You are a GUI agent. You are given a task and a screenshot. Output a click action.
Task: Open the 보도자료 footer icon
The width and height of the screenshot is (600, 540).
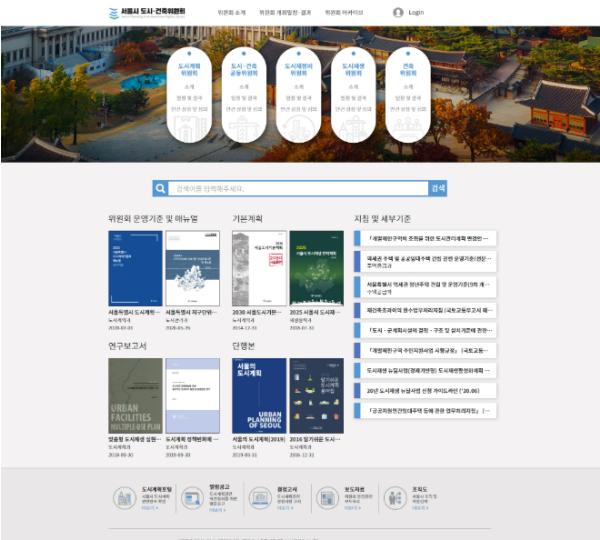click(x=328, y=498)
